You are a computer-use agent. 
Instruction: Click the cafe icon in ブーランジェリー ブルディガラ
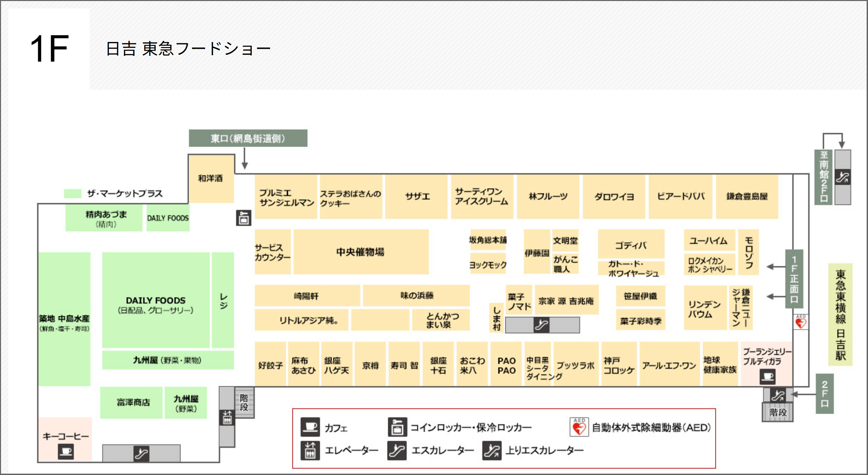click(767, 376)
